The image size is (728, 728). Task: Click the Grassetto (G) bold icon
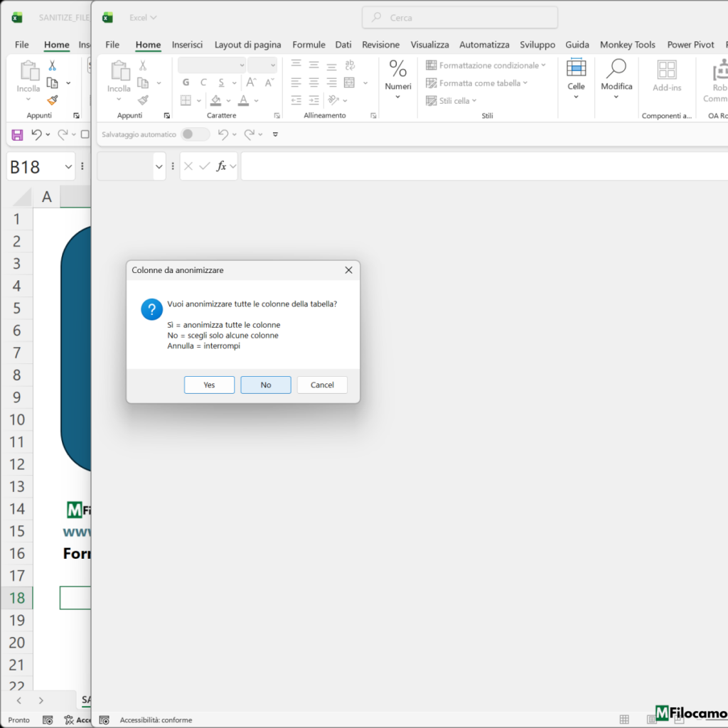tap(186, 82)
